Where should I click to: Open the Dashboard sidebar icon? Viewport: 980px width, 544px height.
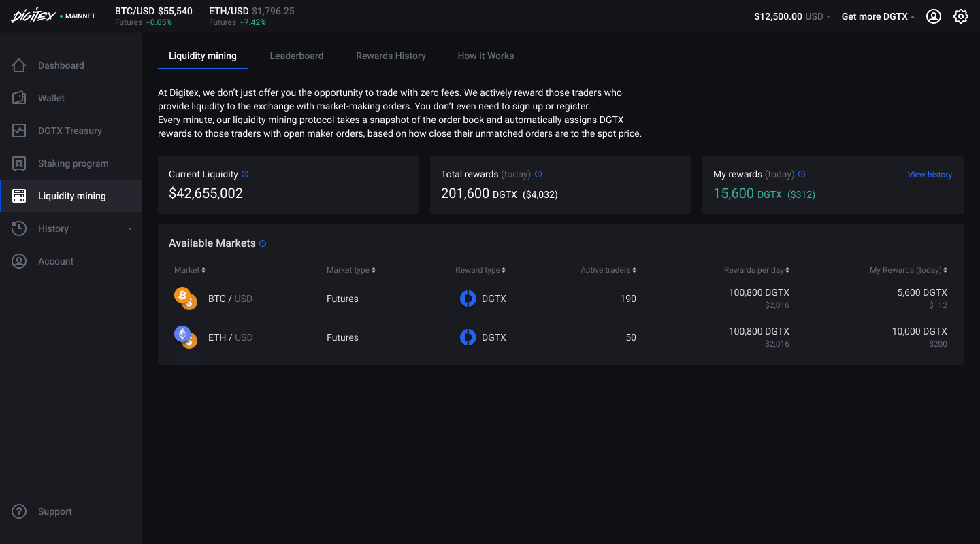tap(19, 65)
